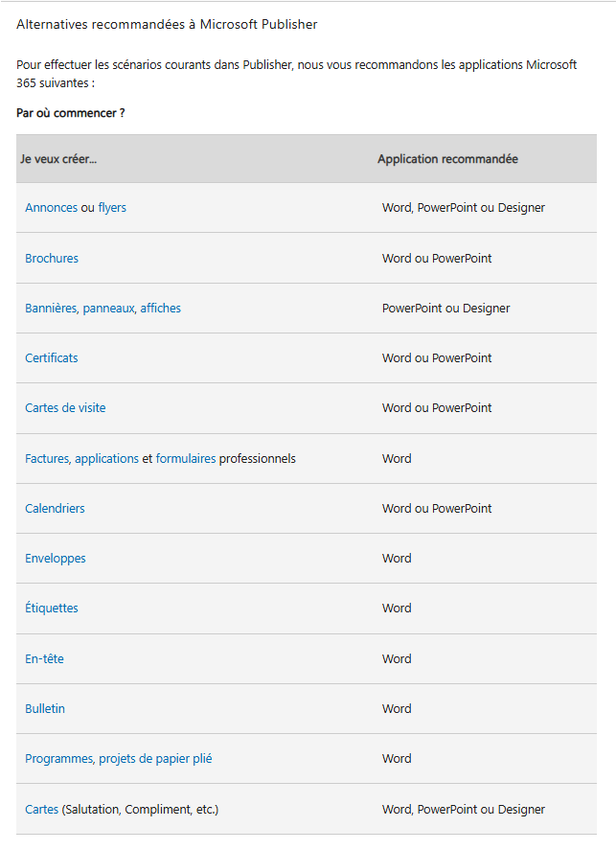Click the 'Alternatives recommandées à Microsoft Publisher' title
616x850 pixels.
167,24
